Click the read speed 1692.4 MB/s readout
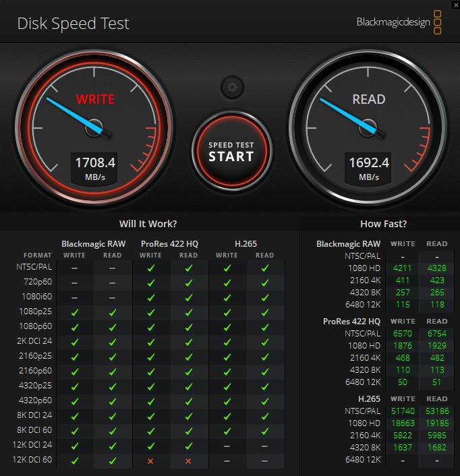Viewport: 460px width, 476px height. coord(368,169)
